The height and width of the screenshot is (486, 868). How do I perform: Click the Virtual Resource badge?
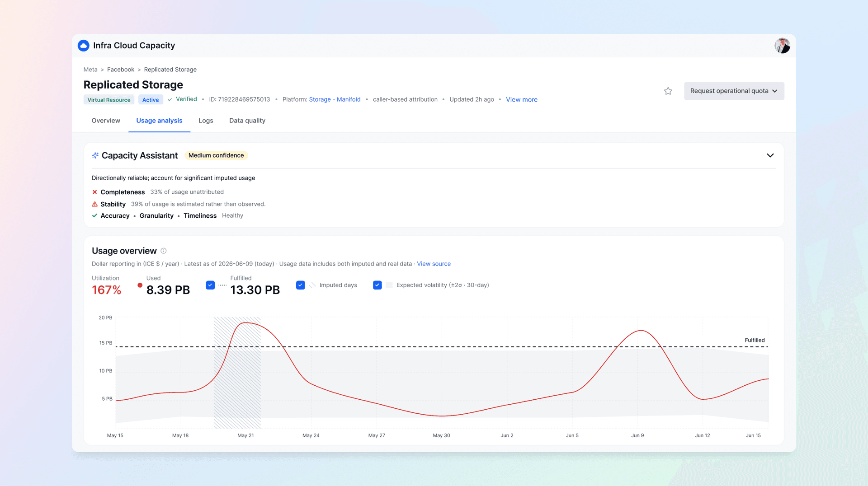109,100
